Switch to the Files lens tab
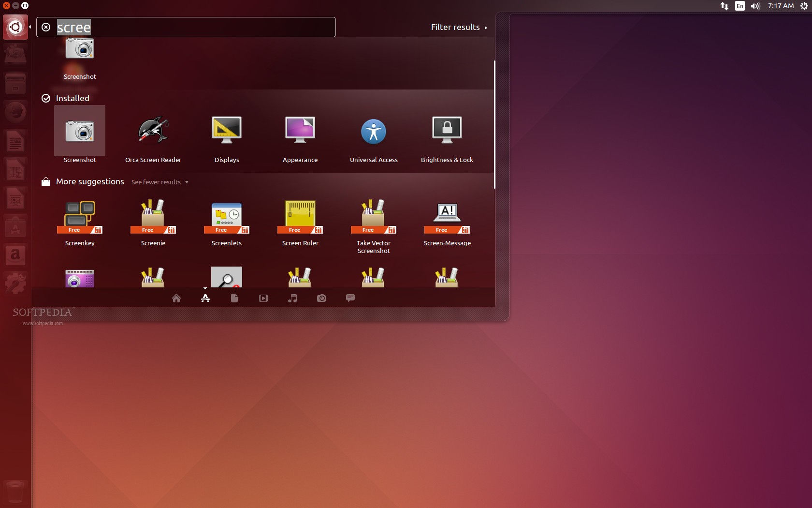Screen dimensions: 812x508 [234, 298]
